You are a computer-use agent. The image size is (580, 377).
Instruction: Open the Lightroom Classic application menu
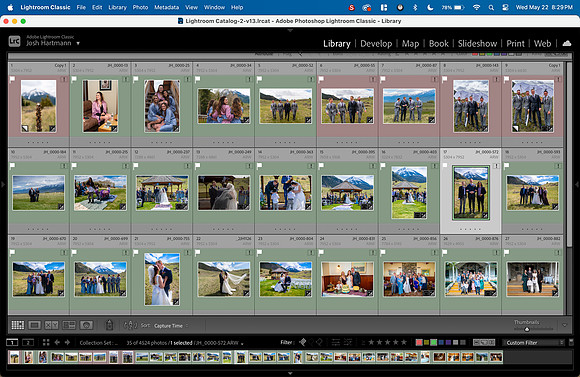point(45,7)
